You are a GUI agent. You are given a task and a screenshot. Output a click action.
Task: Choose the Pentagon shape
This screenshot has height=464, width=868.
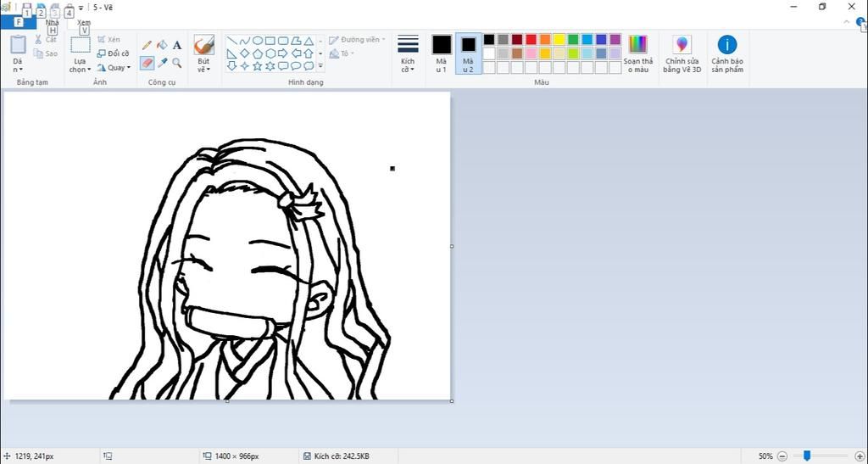258,53
